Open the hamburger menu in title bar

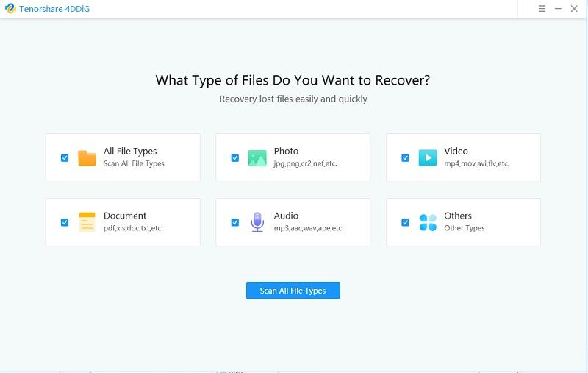coord(542,9)
